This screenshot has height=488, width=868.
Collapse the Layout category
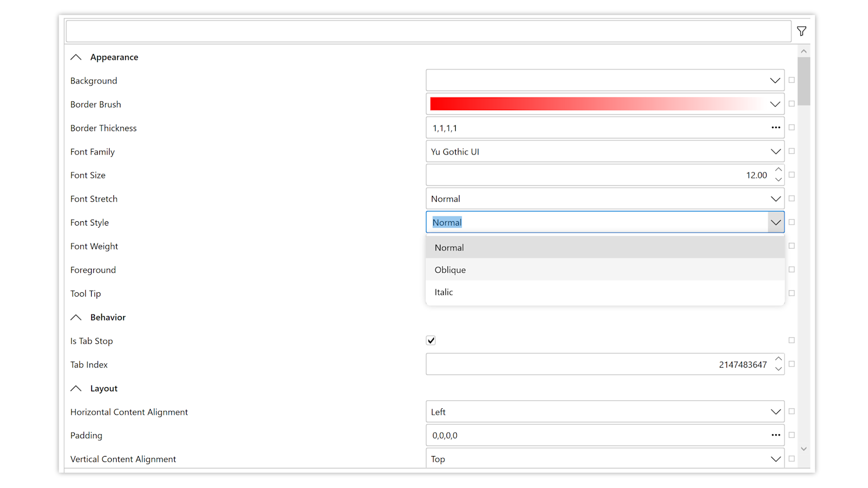pos(76,388)
